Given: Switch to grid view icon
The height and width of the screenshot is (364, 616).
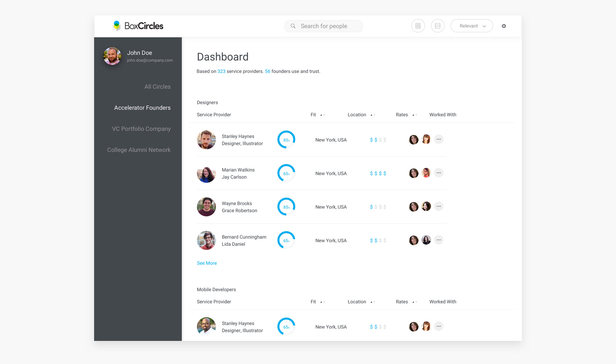Looking at the screenshot, I should click(418, 26).
